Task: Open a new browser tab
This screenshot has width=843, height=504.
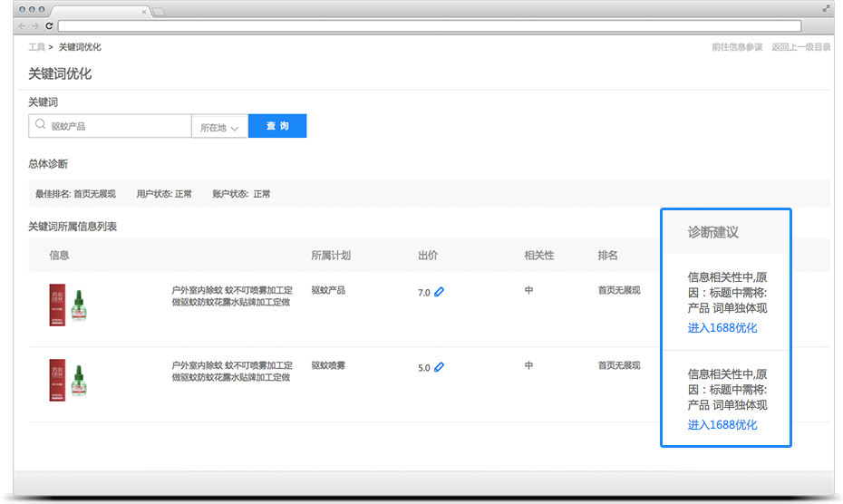Action: [x=158, y=11]
